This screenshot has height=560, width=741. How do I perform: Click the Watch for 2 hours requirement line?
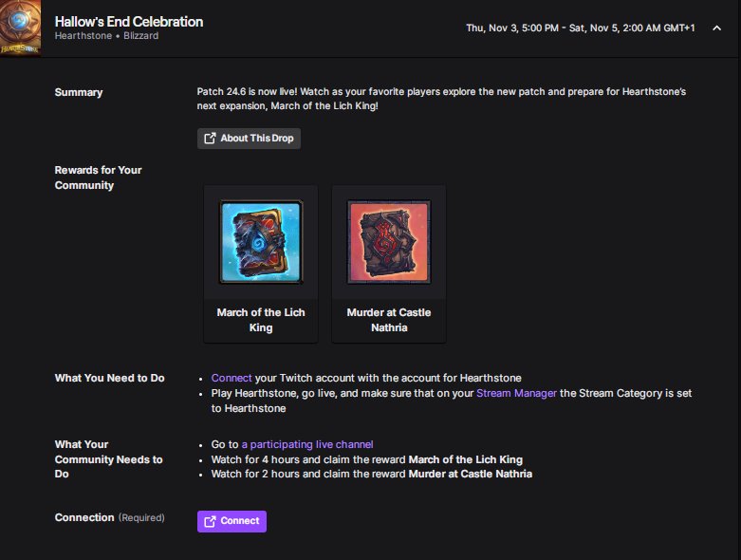tap(372, 474)
